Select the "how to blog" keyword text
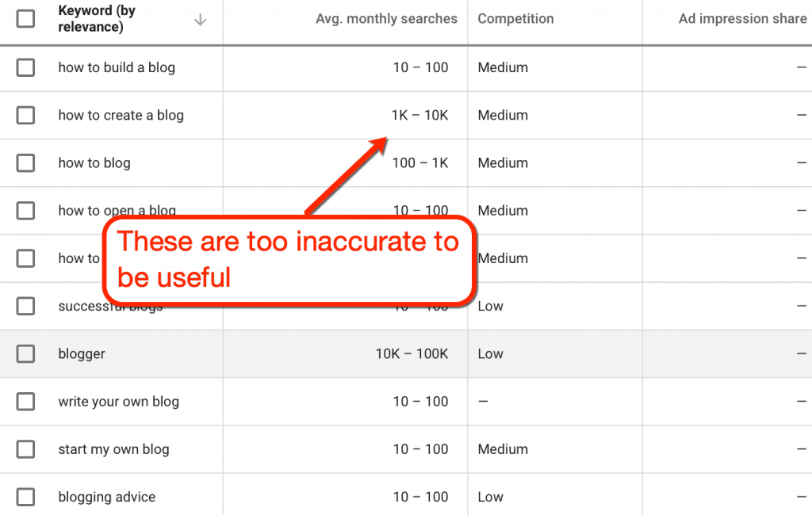 94,163
